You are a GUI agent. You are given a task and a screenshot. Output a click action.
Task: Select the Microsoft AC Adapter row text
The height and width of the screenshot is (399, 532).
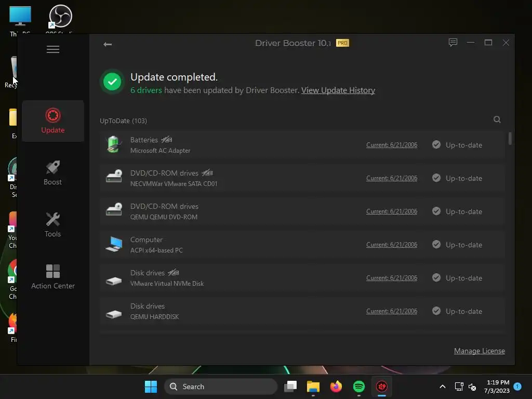click(160, 151)
